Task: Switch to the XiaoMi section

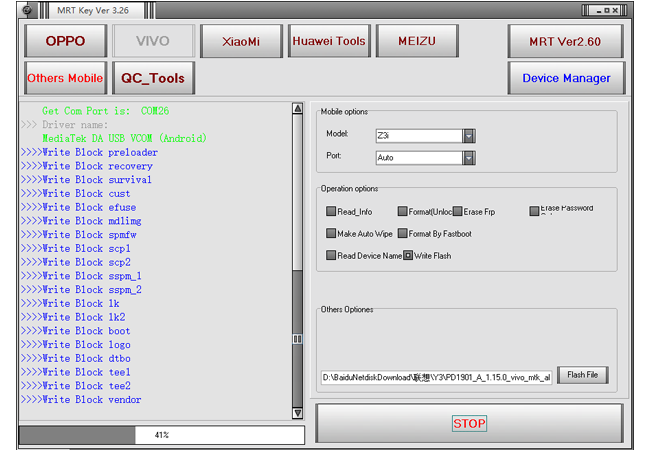Action: coord(241,41)
